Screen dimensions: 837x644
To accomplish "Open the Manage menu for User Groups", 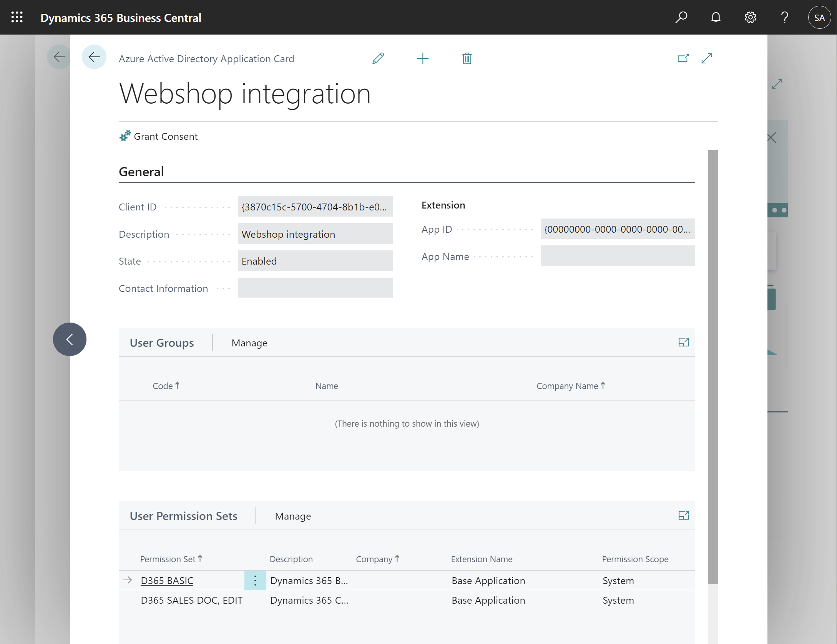I will [249, 343].
